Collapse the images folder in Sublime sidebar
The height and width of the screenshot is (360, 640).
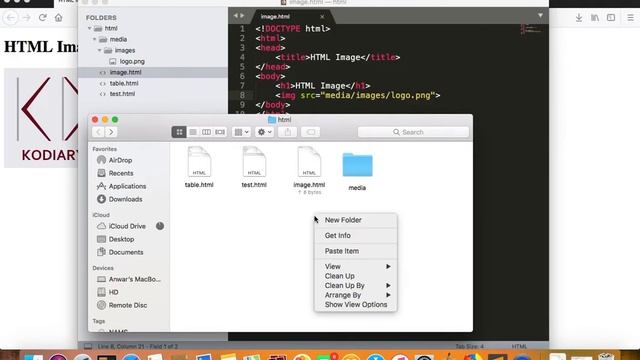tap(99, 50)
